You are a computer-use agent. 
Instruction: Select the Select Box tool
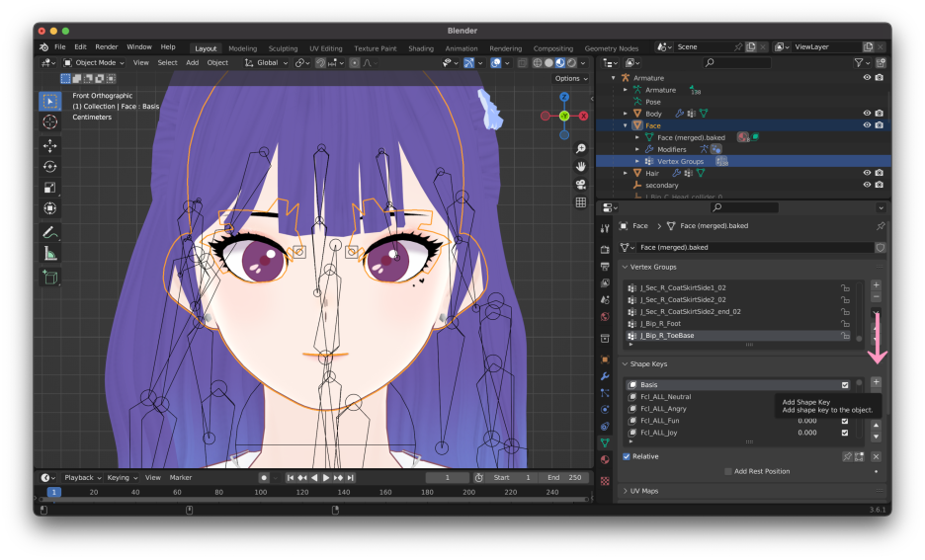(x=50, y=101)
